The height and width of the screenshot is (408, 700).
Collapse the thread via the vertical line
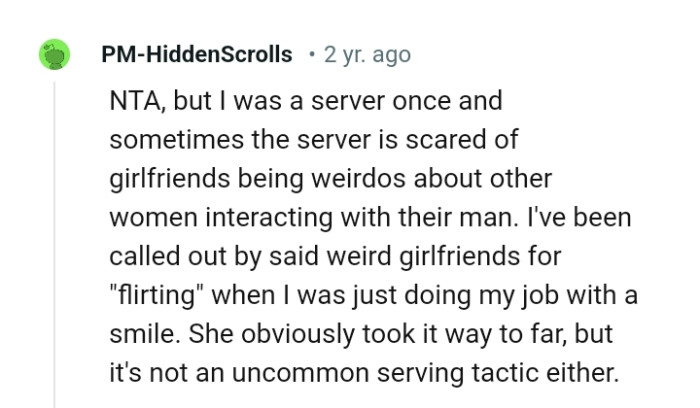(54, 245)
